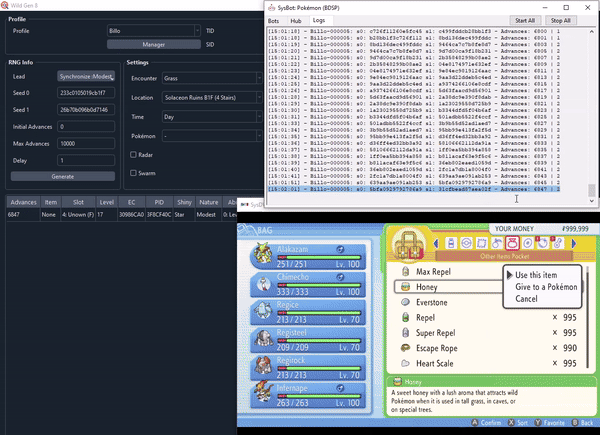600x435 pixels.
Task: Click the Escape Rope item icon
Action: (x=405, y=348)
